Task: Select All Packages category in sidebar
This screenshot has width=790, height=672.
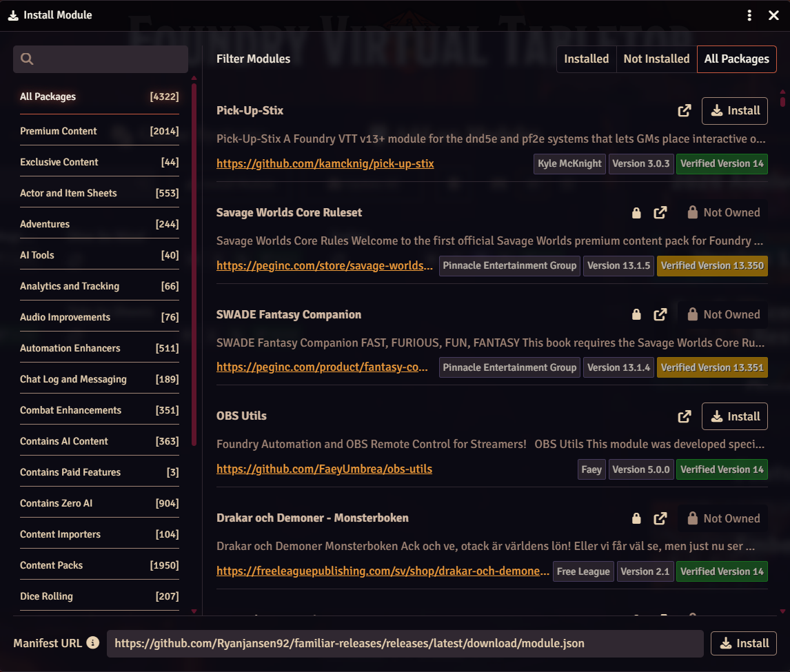Action: (x=99, y=96)
